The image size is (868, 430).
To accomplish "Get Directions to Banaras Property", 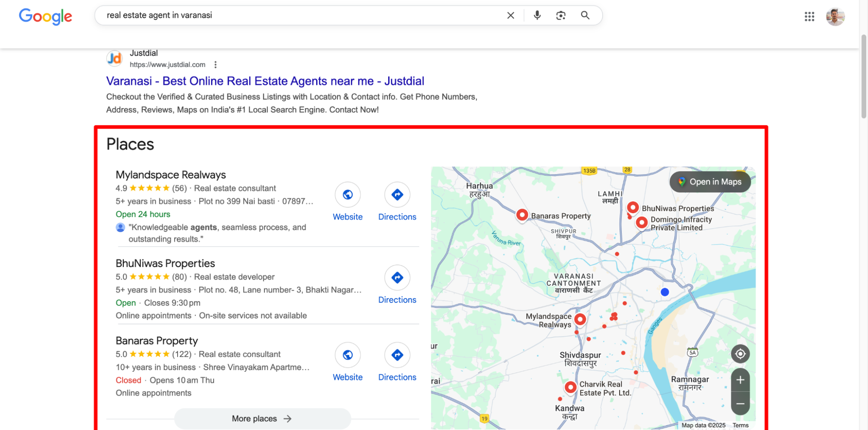I will (397, 355).
